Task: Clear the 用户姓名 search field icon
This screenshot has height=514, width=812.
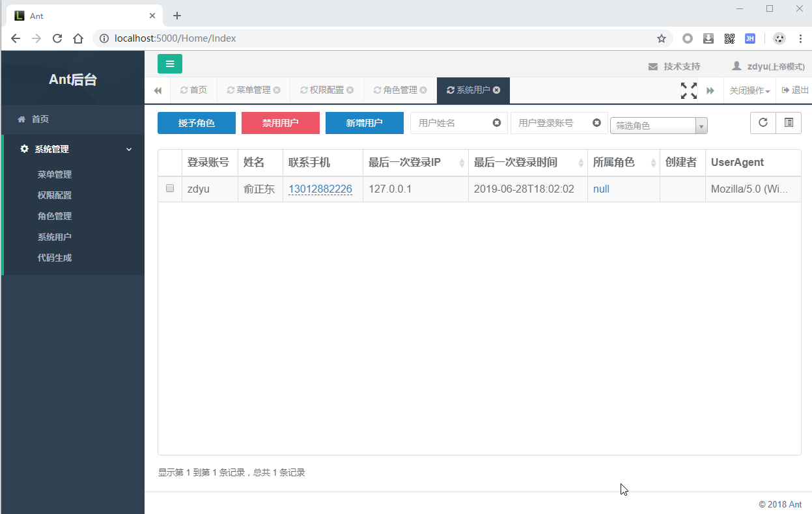Action: point(497,123)
